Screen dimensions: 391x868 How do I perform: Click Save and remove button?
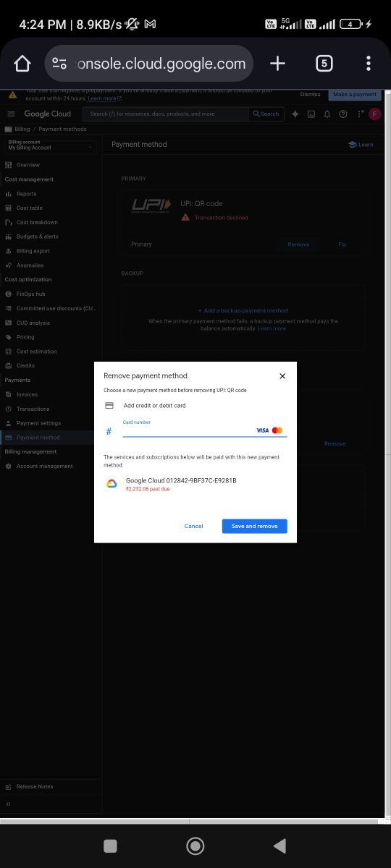point(254,526)
